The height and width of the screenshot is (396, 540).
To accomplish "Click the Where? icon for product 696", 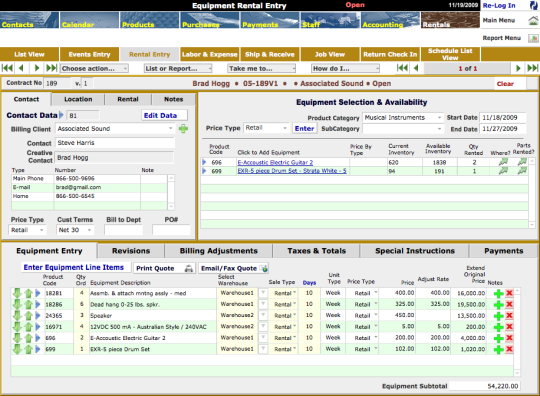I will pyautogui.click(x=503, y=162).
